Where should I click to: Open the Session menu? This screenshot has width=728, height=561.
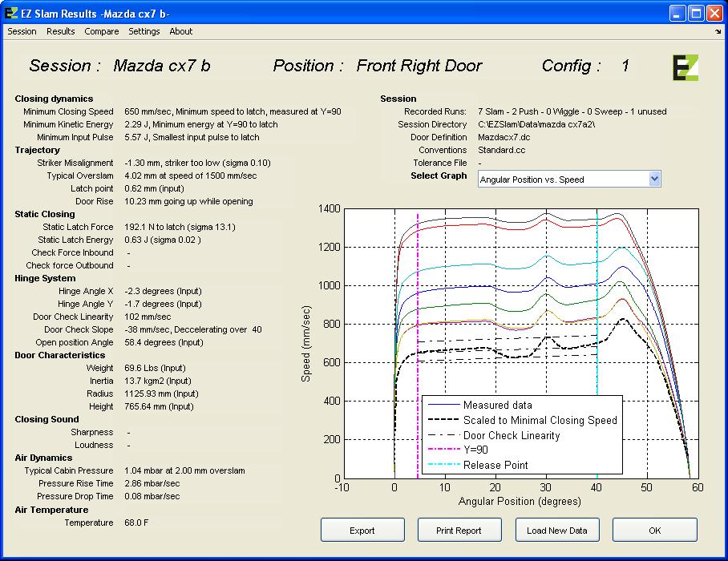click(x=22, y=31)
